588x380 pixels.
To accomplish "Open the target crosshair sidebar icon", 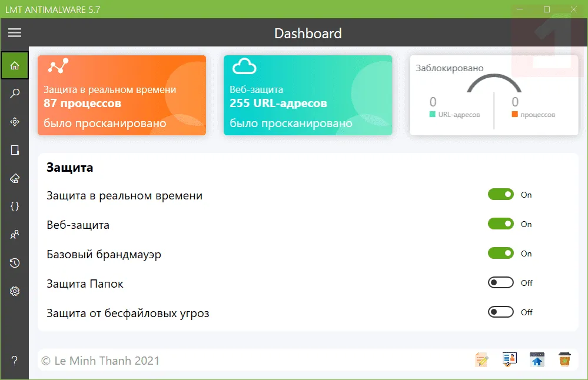I will 15,122.
